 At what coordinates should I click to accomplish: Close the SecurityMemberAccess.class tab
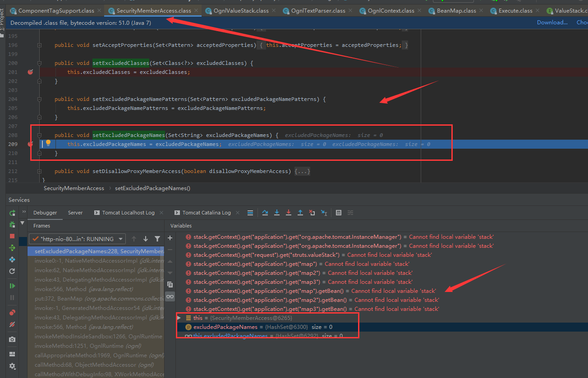tap(196, 10)
